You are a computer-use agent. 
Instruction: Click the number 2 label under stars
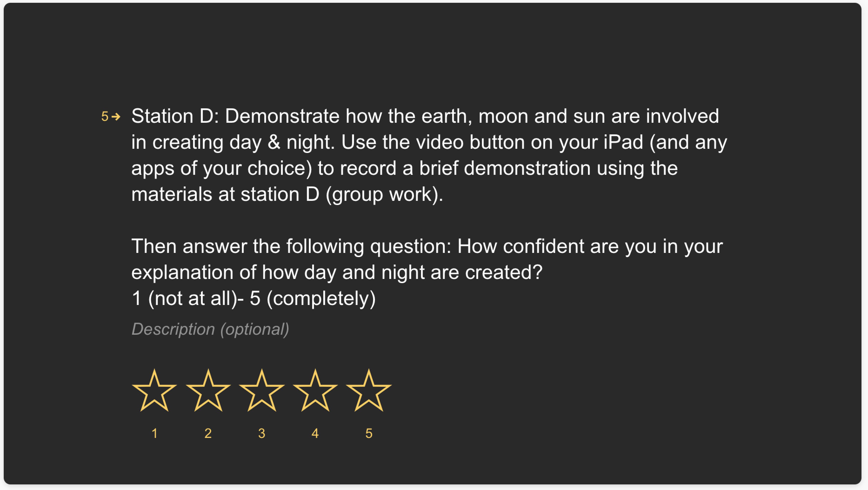(x=208, y=433)
